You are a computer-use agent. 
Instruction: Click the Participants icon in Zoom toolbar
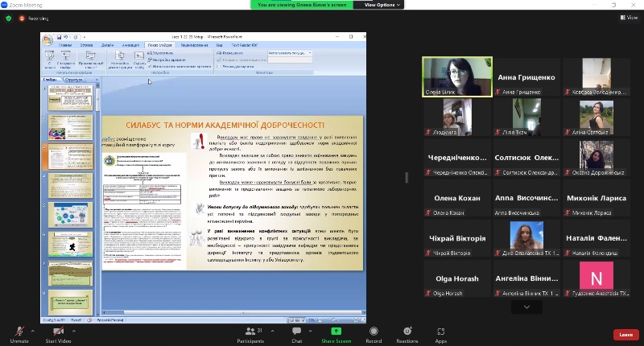[x=252, y=331]
